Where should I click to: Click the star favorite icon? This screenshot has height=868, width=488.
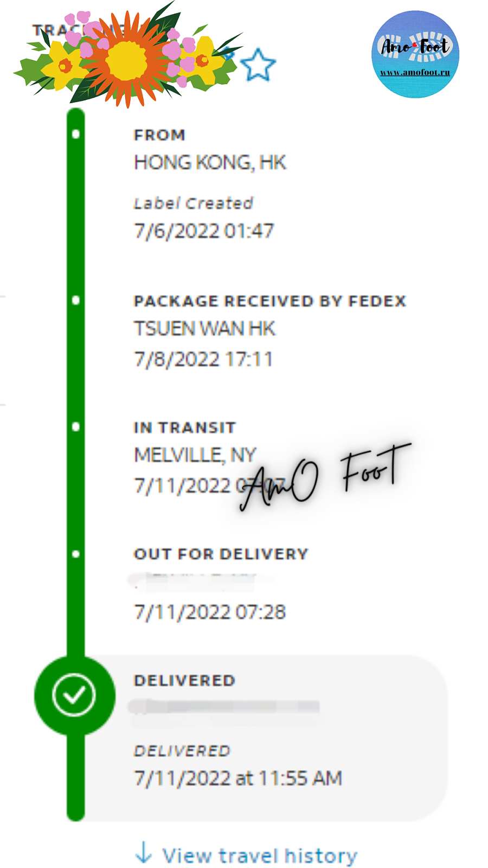258,65
